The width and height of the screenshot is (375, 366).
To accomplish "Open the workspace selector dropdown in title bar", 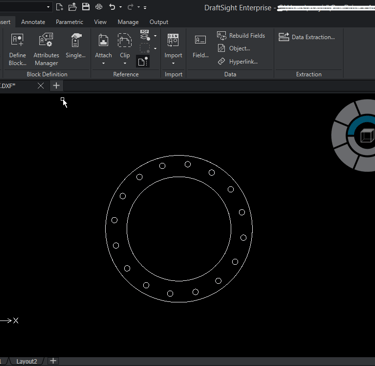I will pyautogui.click(x=48, y=7).
